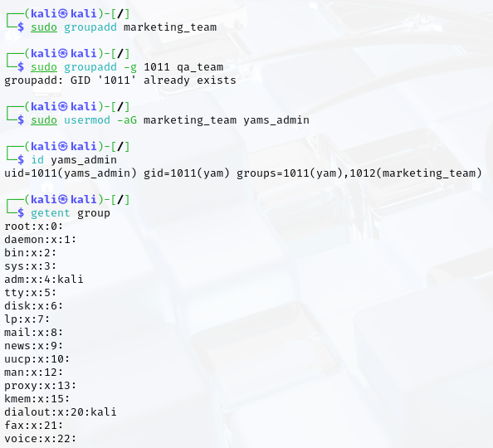Image resolution: width=493 pixels, height=448 pixels.
Task: Click 'qa_team' in the second groupadd command
Action: pos(200,67)
